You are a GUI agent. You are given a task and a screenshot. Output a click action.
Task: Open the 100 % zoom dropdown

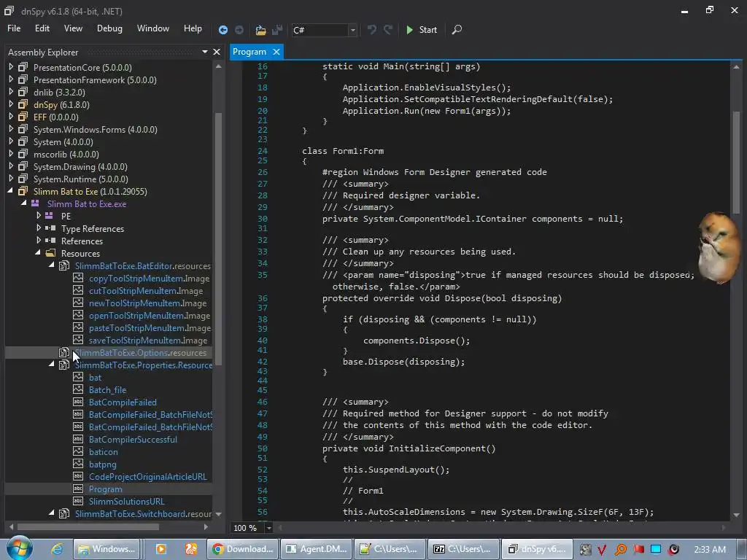(x=268, y=528)
